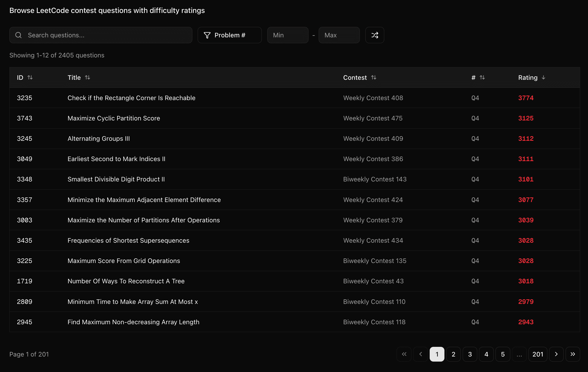
Task: Click the Contest column sort icon
Action: tap(374, 77)
